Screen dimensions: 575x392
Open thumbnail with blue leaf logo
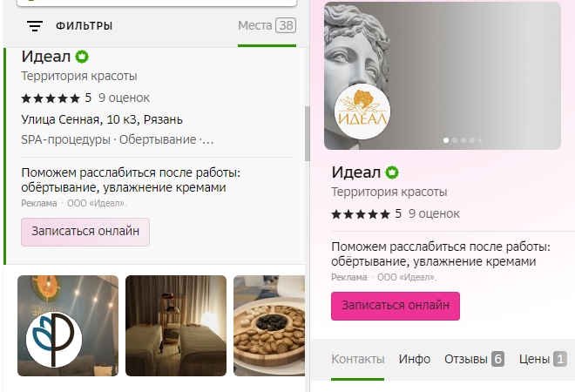click(x=68, y=326)
